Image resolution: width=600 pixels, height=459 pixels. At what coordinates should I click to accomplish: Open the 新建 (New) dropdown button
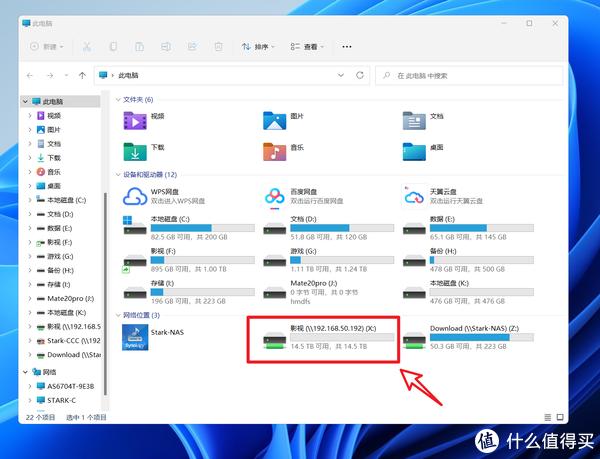tap(47, 47)
